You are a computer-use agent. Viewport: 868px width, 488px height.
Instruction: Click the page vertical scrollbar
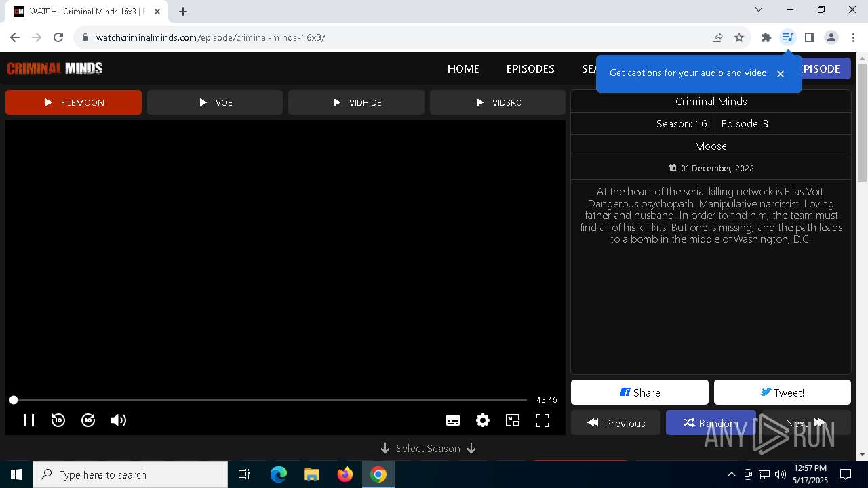[x=862, y=122]
